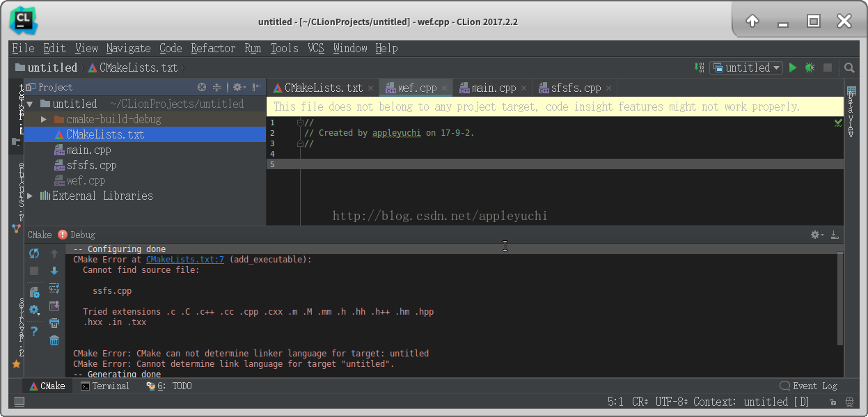The image size is (868, 417).
Task: Select sfsfs.cpp in project tree
Action: click(x=92, y=165)
